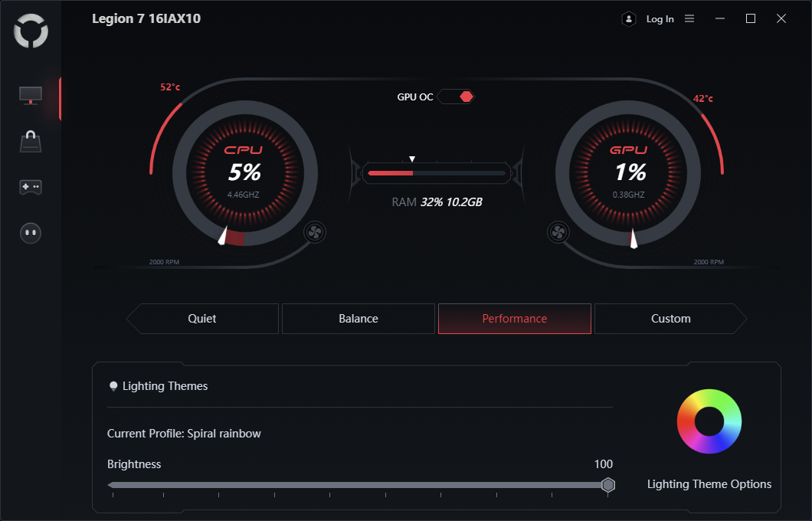Image resolution: width=812 pixels, height=521 pixels.
Task: Select the Performance mode
Action: coord(515,319)
